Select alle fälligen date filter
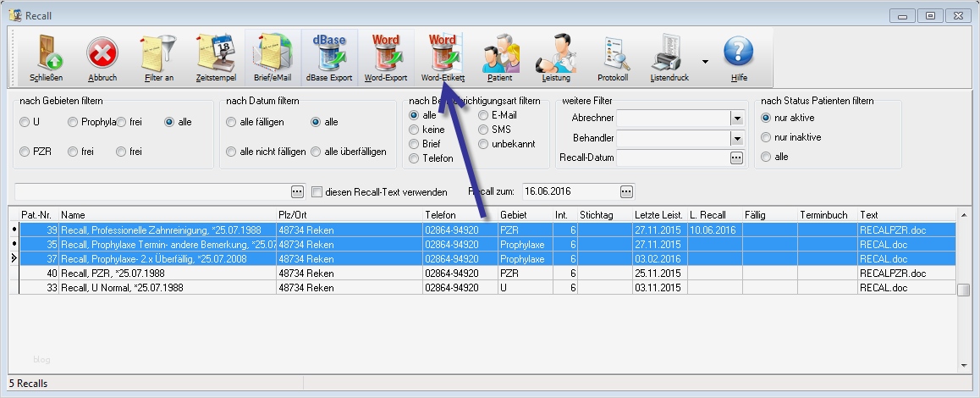 (231, 122)
